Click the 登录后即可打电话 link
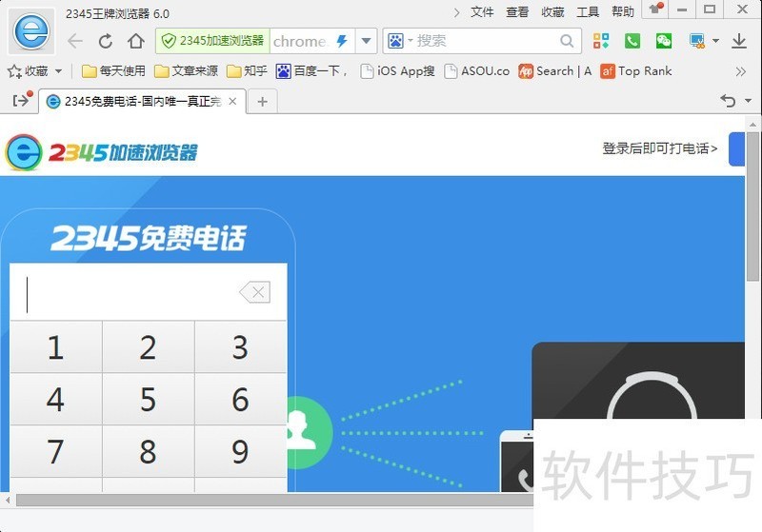 click(x=660, y=148)
